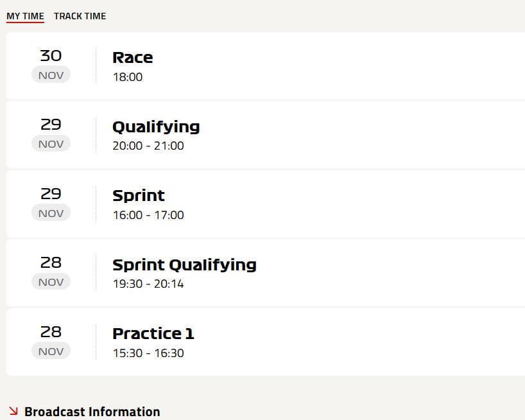Open the Sprint Qualifying session
This screenshot has width=525, height=420.
(184, 265)
